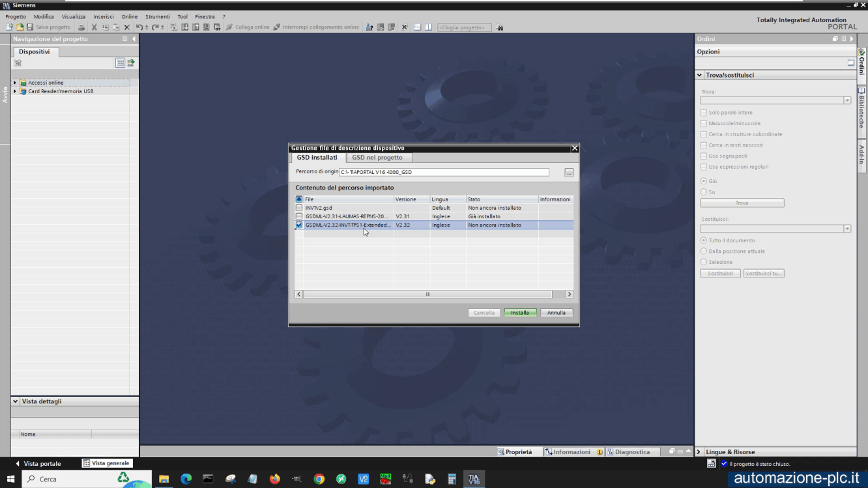This screenshot has width=868, height=488.
Task: Click the Cut scissors icon
Action: (x=94, y=27)
